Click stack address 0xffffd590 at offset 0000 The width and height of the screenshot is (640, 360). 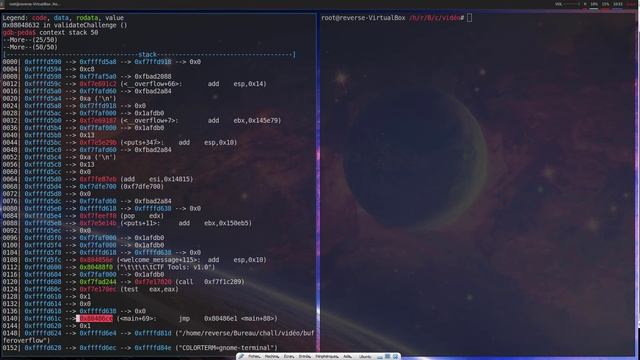[x=43, y=62]
